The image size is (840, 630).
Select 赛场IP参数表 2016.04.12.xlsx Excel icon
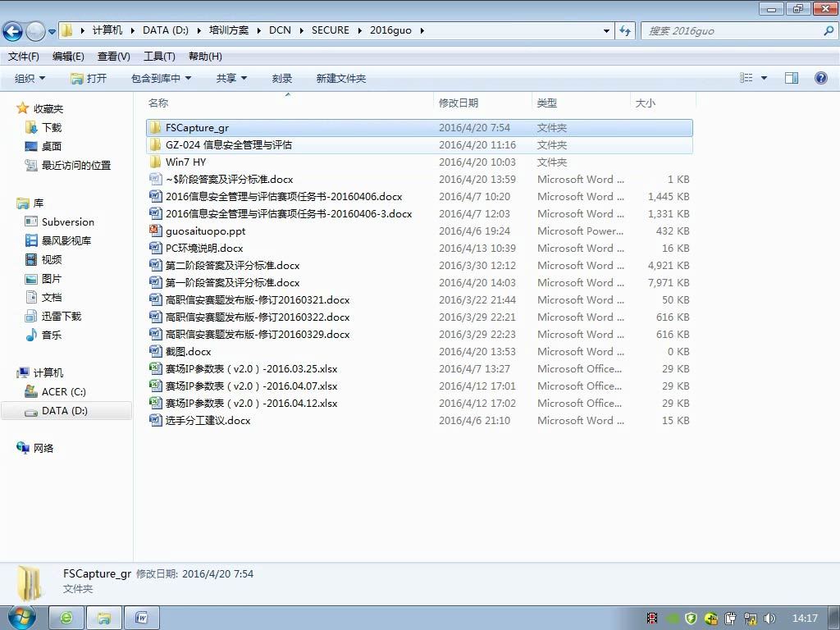tap(155, 403)
